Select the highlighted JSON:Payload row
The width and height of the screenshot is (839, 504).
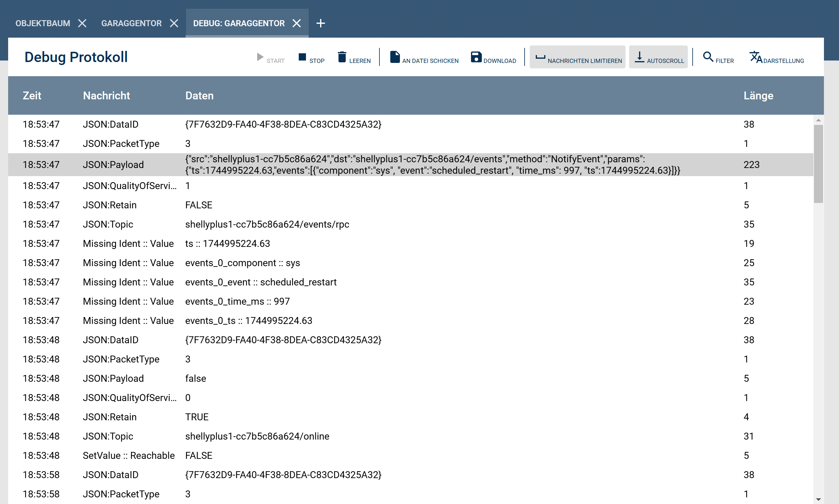tap(408, 165)
